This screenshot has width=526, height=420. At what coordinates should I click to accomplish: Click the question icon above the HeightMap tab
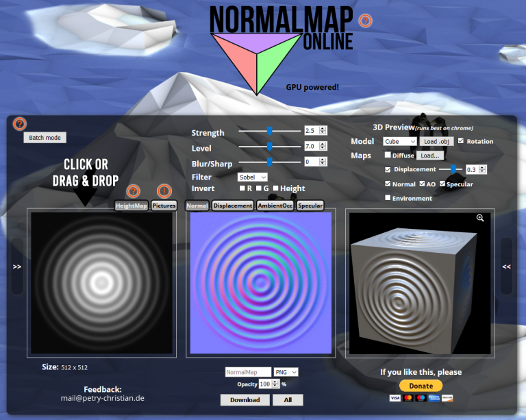(x=134, y=191)
